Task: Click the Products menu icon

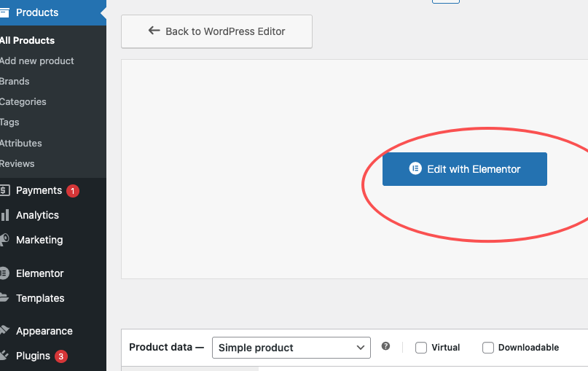Action: [4, 12]
